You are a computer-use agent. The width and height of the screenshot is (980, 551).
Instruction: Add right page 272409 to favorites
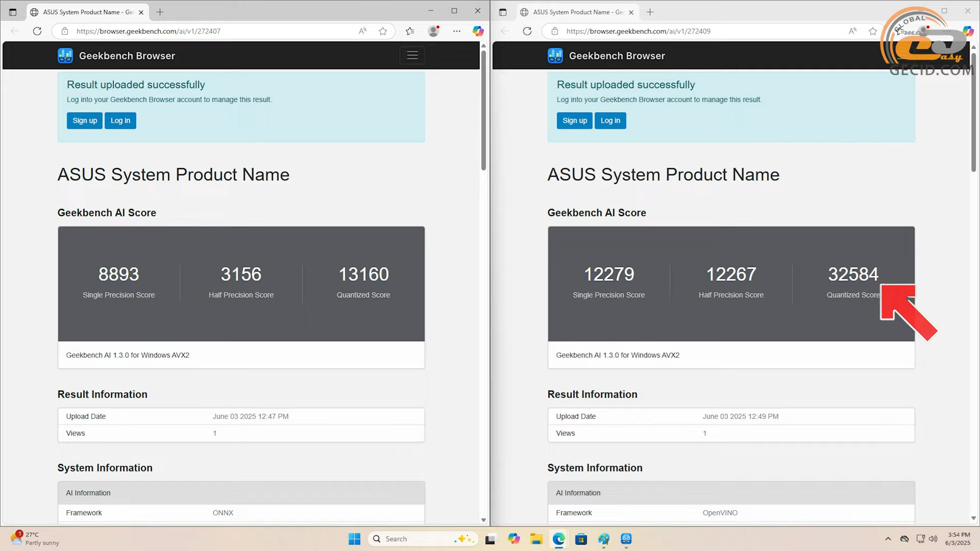[x=873, y=31]
